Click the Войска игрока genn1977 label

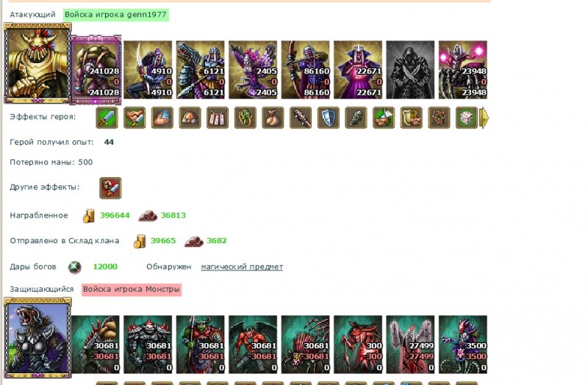click(116, 15)
